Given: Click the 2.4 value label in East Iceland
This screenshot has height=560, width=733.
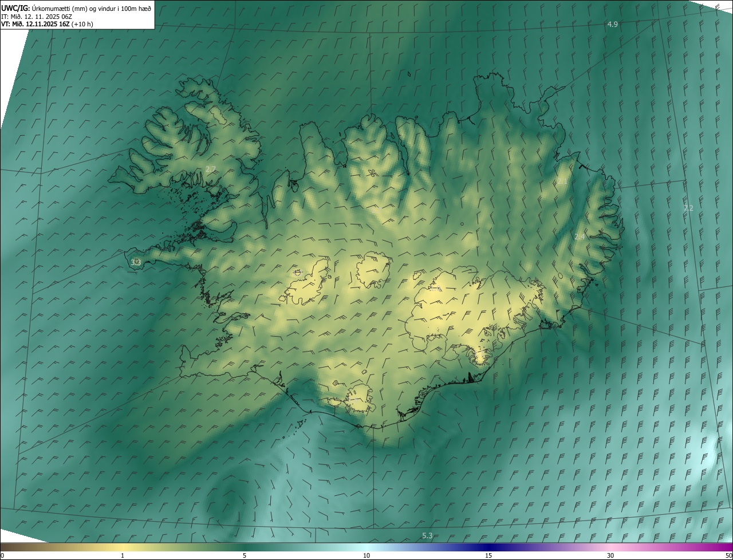Looking at the screenshot, I should (x=580, y=236).
